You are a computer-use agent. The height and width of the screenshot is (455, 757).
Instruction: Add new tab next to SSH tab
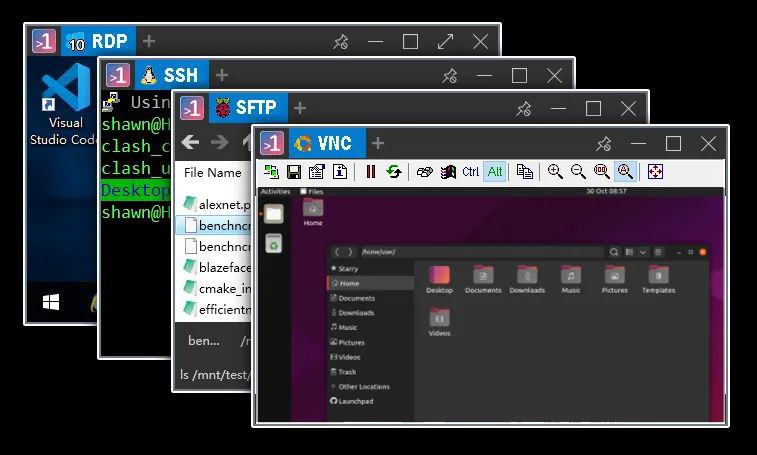222,75
